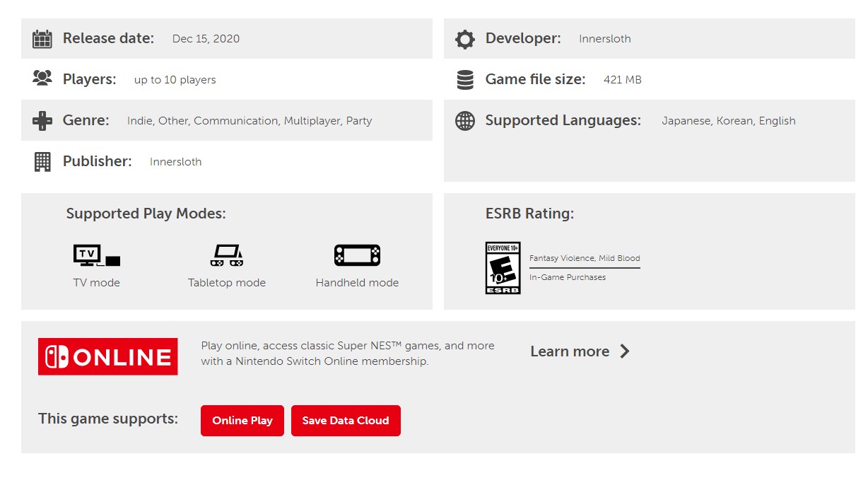Click the D-pad icon beside Genre

(x=42, y=121)
